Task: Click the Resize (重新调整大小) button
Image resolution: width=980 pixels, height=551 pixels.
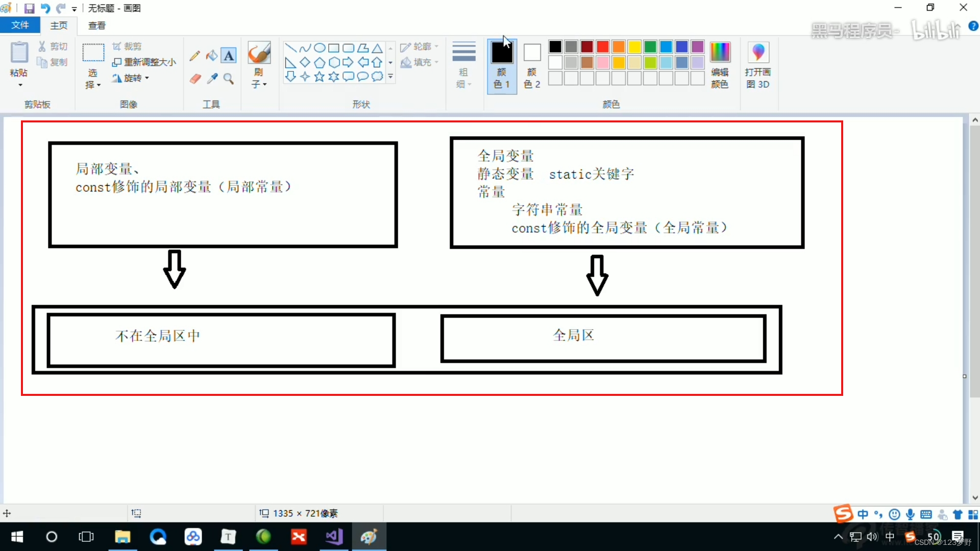Action: pyautogui.click(x=144, y=62)
